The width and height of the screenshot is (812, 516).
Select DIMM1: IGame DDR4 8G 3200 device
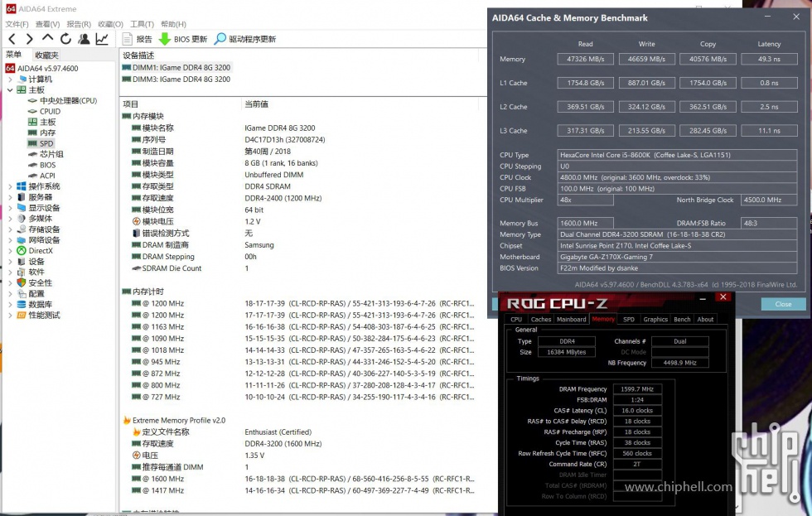click(176, 67)
